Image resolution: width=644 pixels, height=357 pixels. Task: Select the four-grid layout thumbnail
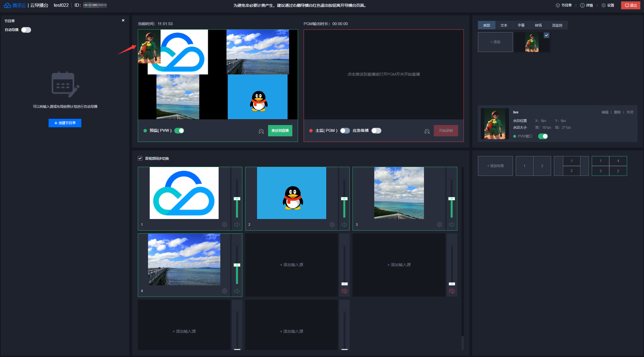click(609, 166)
